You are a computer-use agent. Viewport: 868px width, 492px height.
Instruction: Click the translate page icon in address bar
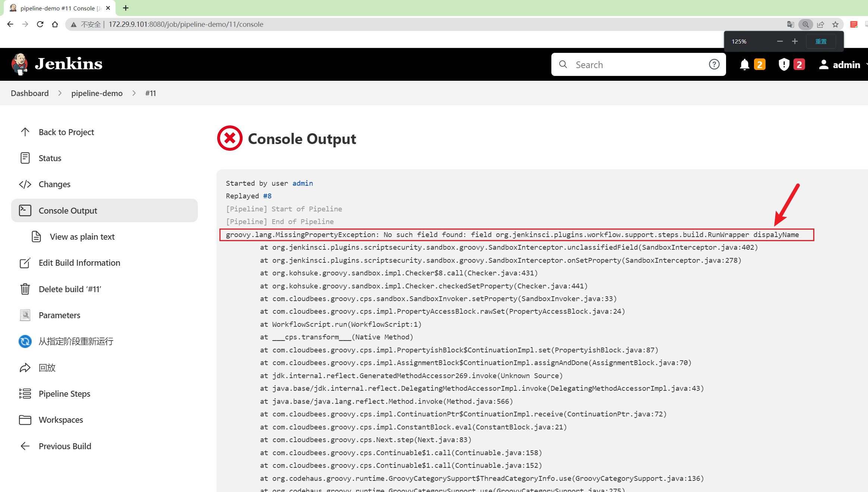coord(791,24)
